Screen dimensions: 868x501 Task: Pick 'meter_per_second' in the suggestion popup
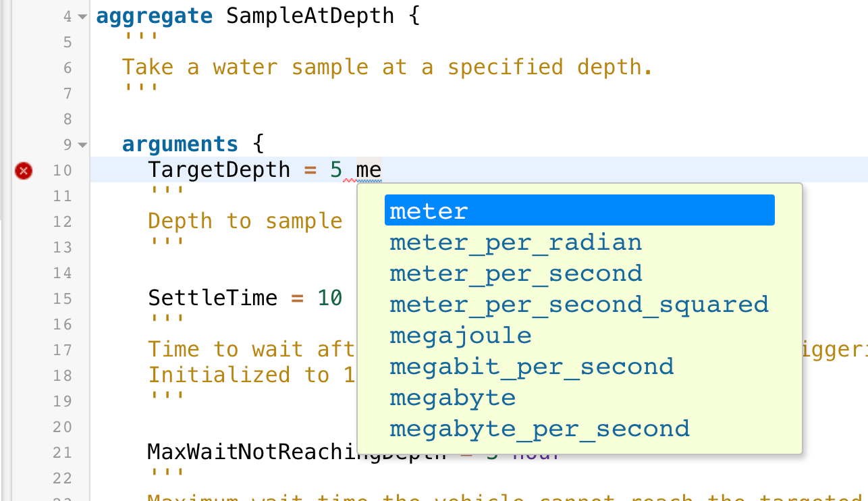coord(516,273)
